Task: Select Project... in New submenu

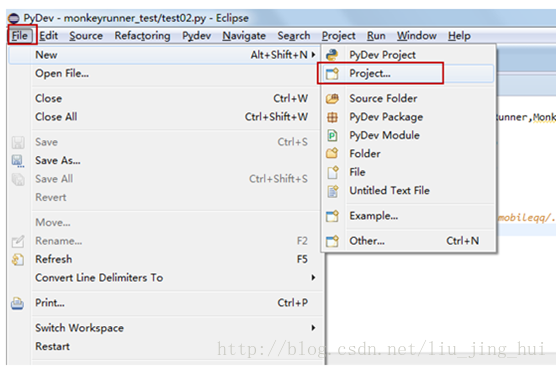Action: [408, 74]
